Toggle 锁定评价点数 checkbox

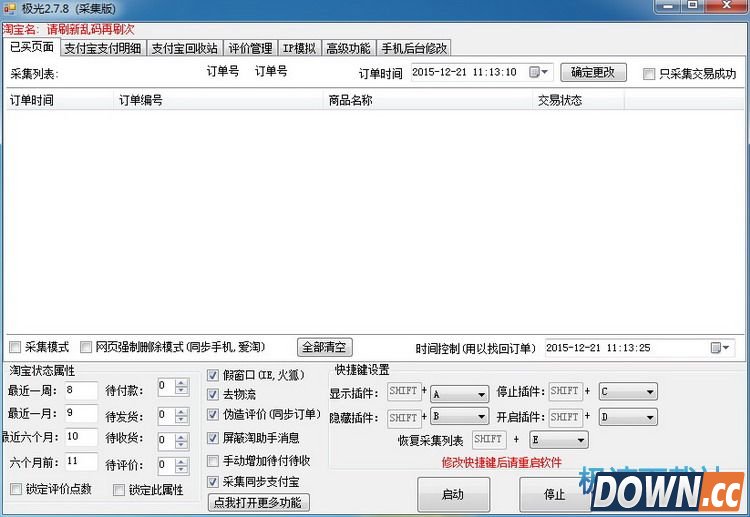(x=16, y=489)
